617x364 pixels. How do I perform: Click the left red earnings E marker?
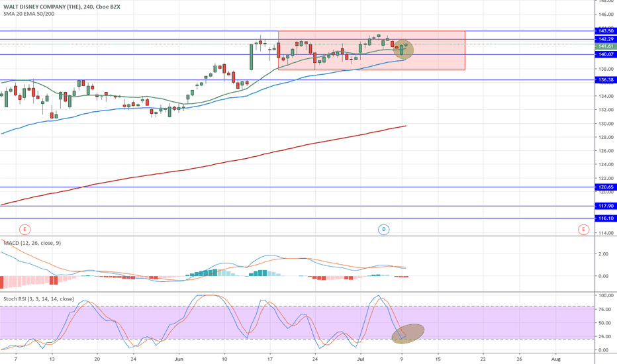pyautogui.click(x=24, y=229)
